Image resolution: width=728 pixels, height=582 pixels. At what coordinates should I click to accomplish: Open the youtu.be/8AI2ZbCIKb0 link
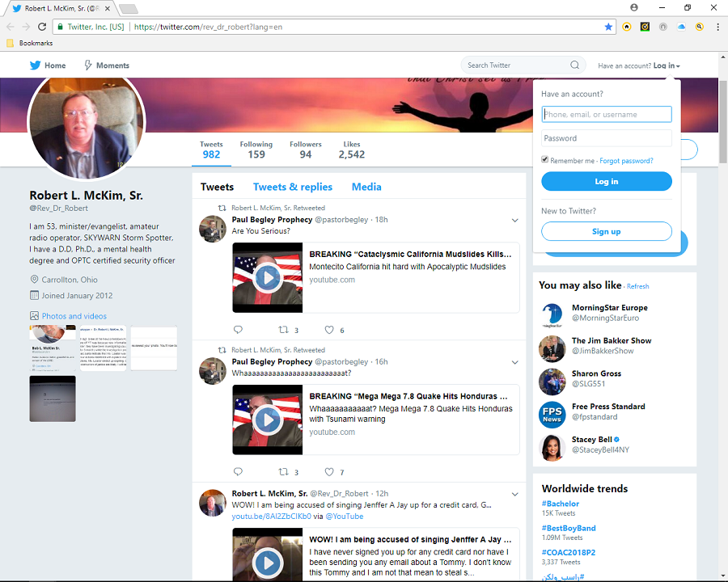click(x=271, y=517)
